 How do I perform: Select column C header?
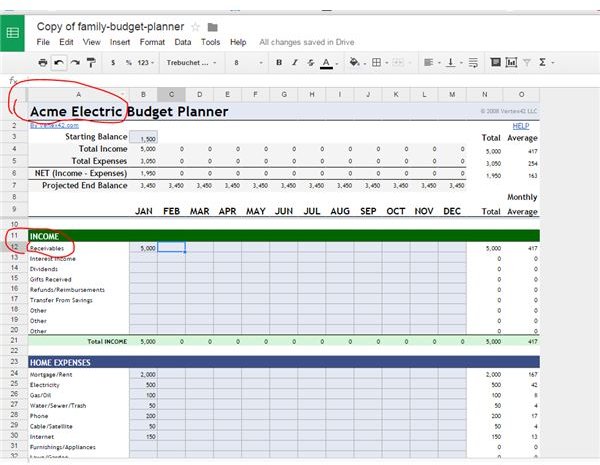(171, 95)
